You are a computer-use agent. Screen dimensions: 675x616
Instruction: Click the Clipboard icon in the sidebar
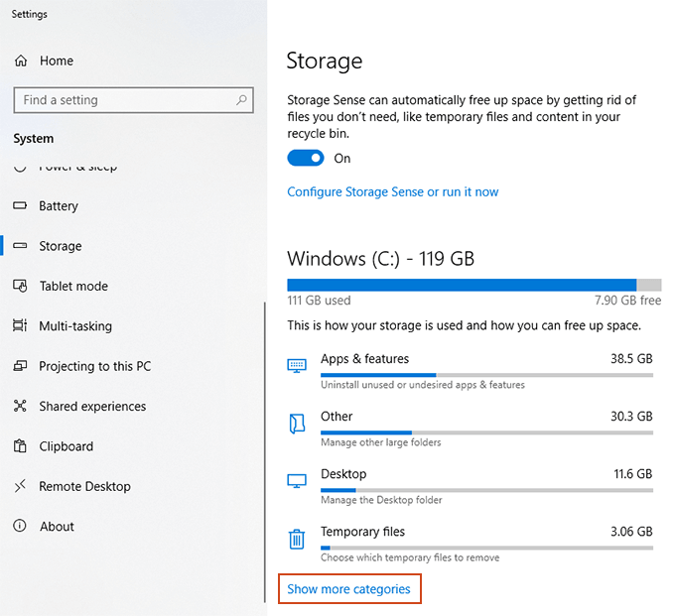point(20,446)
